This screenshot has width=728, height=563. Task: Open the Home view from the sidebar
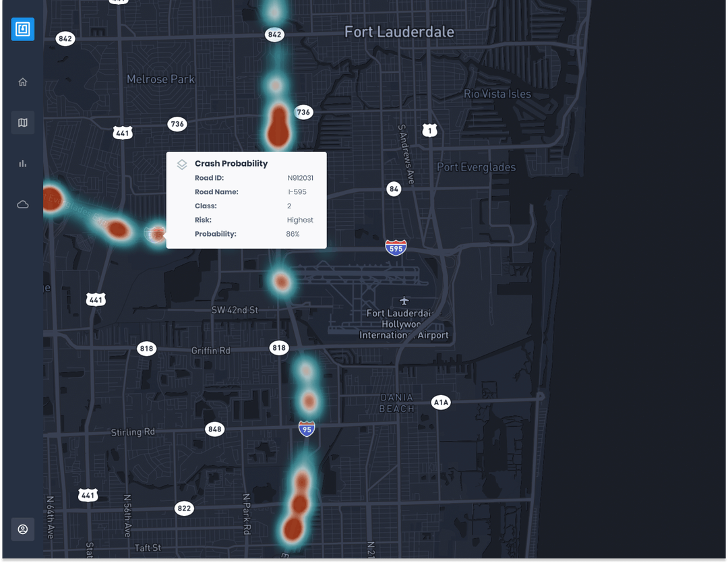[x=22, y=81]
